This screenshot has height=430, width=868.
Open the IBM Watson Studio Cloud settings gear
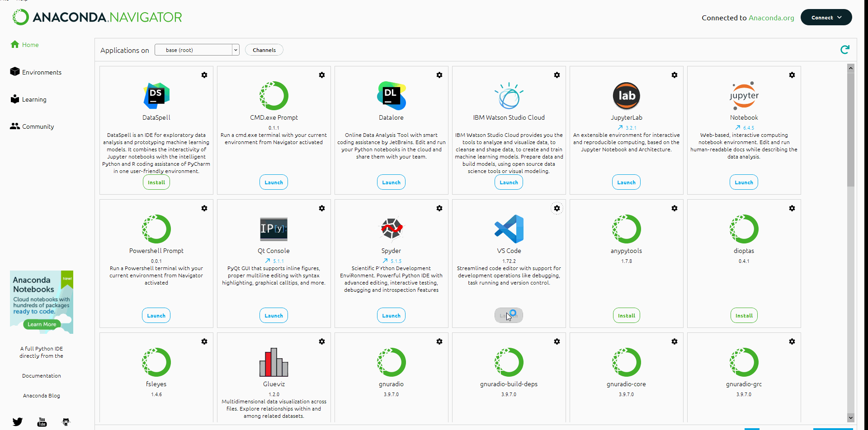pos(557,75)
